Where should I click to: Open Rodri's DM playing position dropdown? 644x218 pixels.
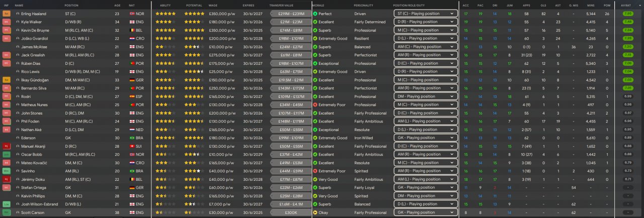(426, 96)
